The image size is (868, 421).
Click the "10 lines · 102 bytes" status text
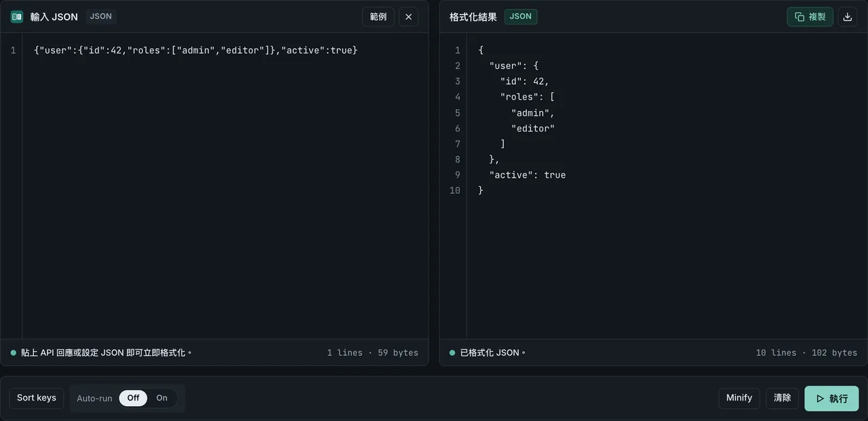[806, 353]
